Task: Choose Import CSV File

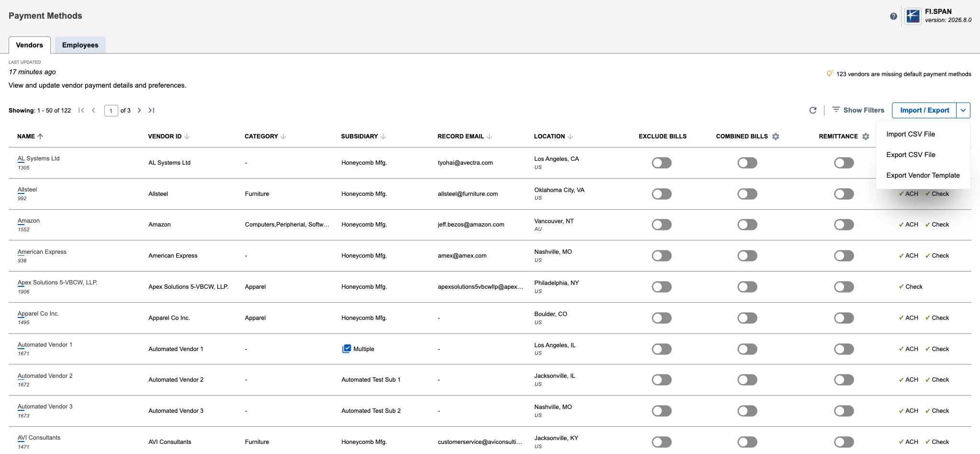Action: 911,134
